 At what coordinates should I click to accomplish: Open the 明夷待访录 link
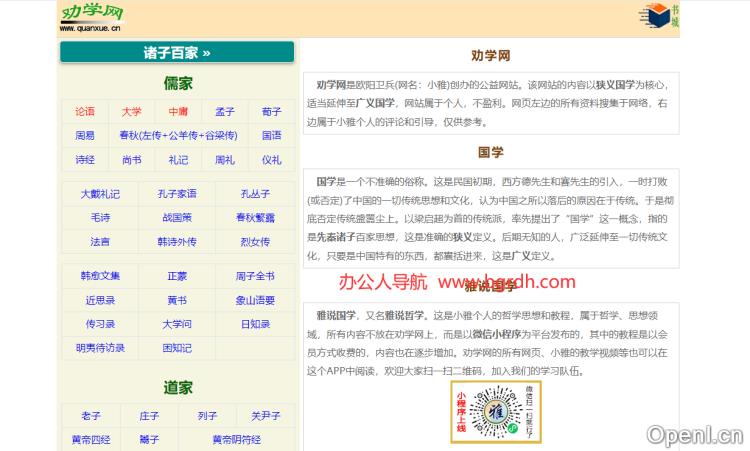coord(100,348)
